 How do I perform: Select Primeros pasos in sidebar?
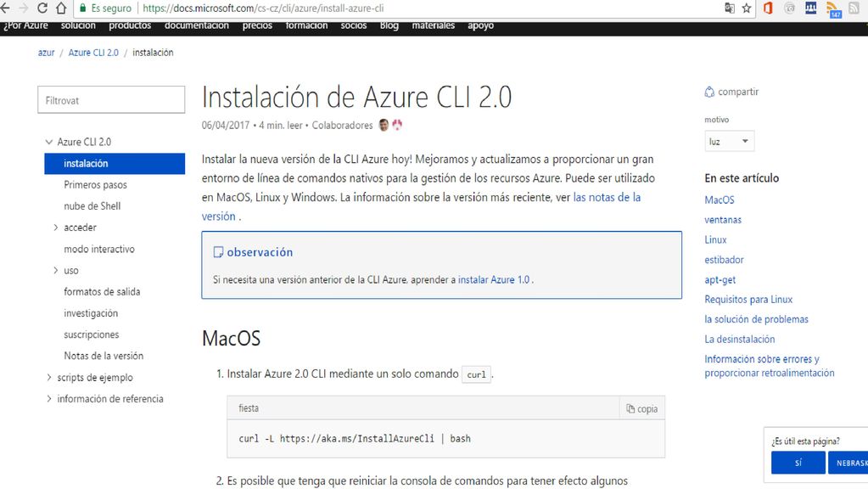pyautogui.click(x=95, y=185)
